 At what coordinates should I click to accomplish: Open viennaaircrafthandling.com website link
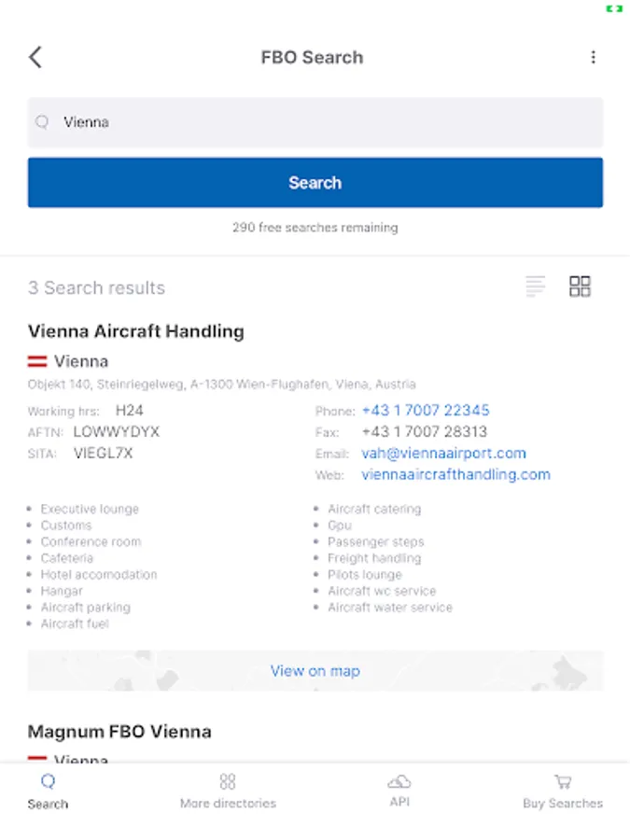click(x=455, y=475)
